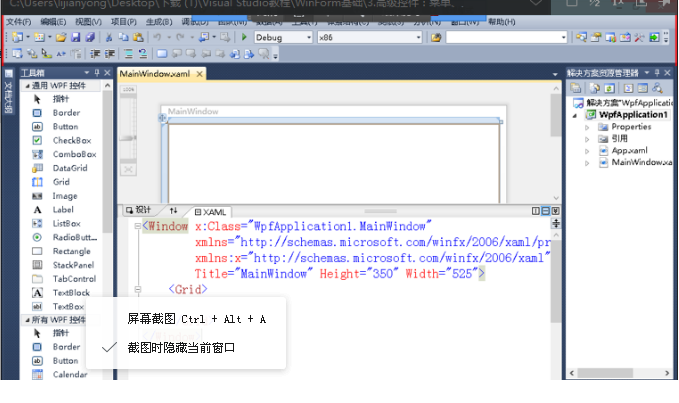Switch to the XAML pane tab
Image resolution: width=679 pixels, height=403 pixels.
pyautogui.click(x=210, y=212)
